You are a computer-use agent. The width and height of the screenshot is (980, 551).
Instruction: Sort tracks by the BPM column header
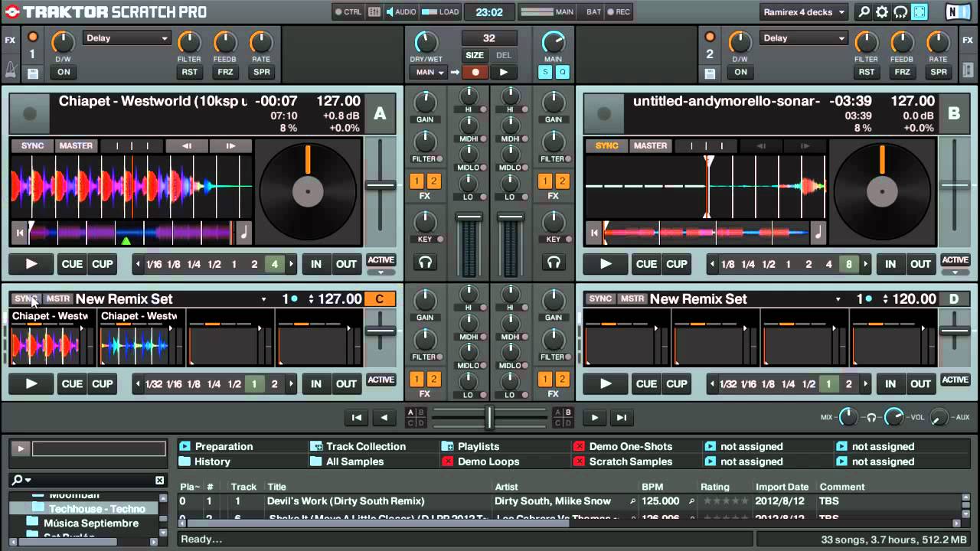pos(652,487)
